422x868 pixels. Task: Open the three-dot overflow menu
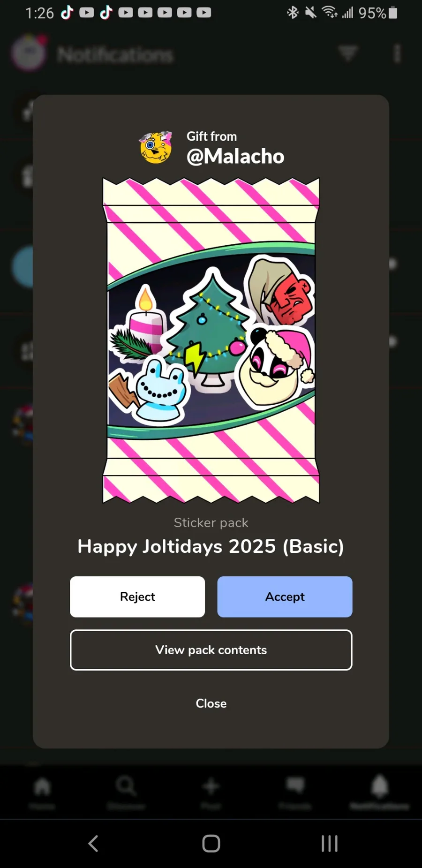(397, 53)
